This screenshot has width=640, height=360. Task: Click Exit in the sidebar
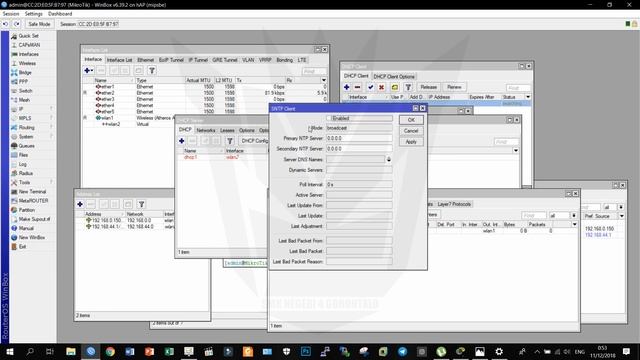click(22, 247)
